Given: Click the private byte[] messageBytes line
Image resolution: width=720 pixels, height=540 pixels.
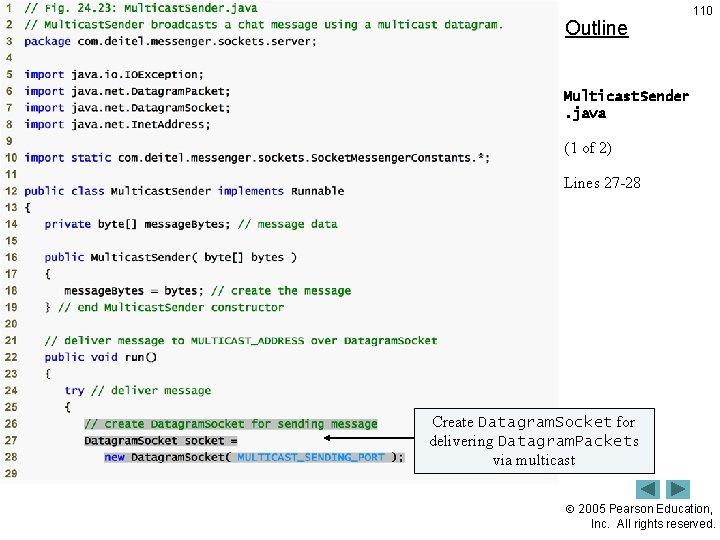Looking at the screenshot, I should [191, 224].
